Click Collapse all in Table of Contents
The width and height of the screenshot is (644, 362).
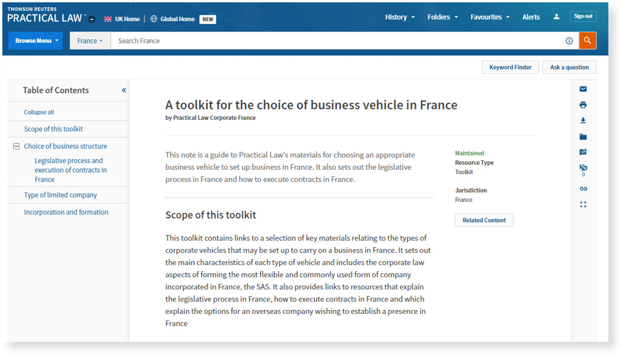(x=39, y=112)
